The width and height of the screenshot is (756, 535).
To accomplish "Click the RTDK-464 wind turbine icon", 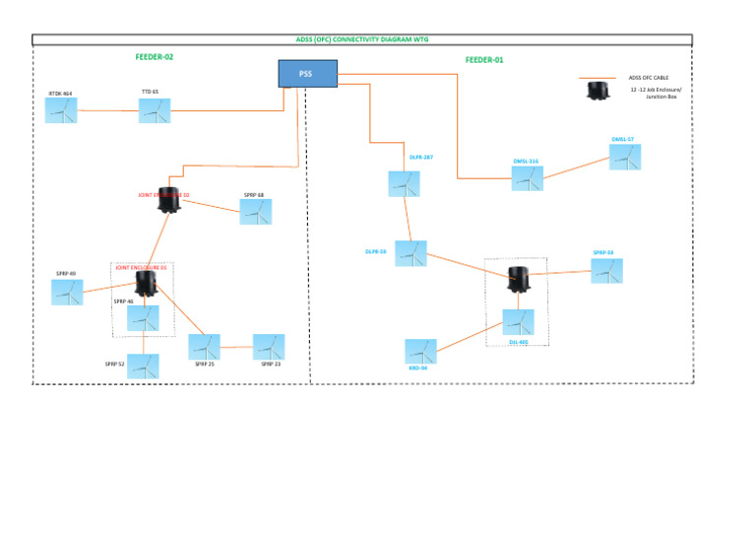I will (x=61, y=110).
